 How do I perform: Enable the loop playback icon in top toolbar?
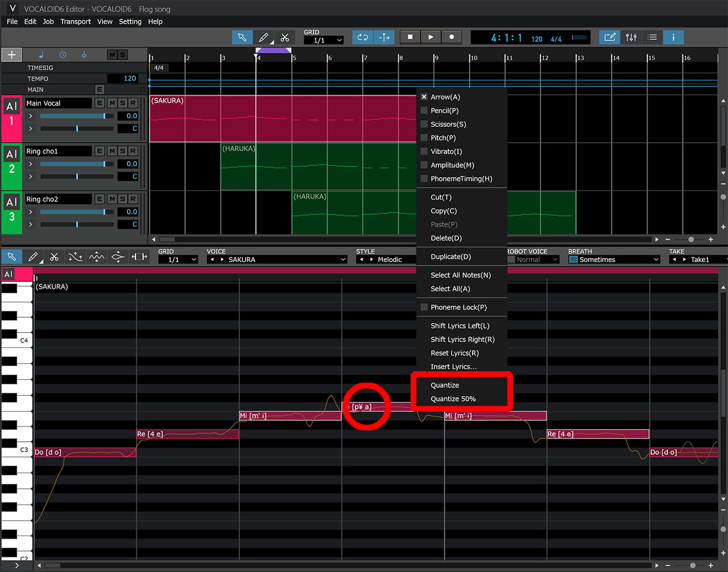pyautogui.click(x=363, y=37)
